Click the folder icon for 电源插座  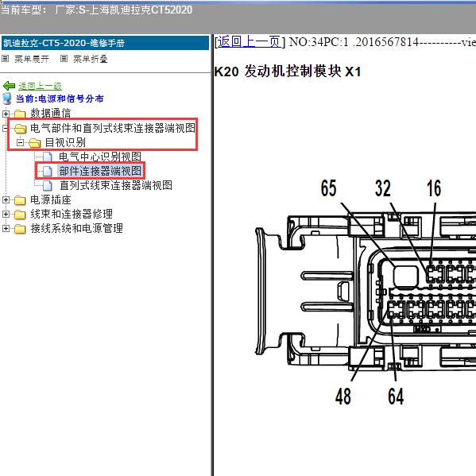[x=20, y=200]
